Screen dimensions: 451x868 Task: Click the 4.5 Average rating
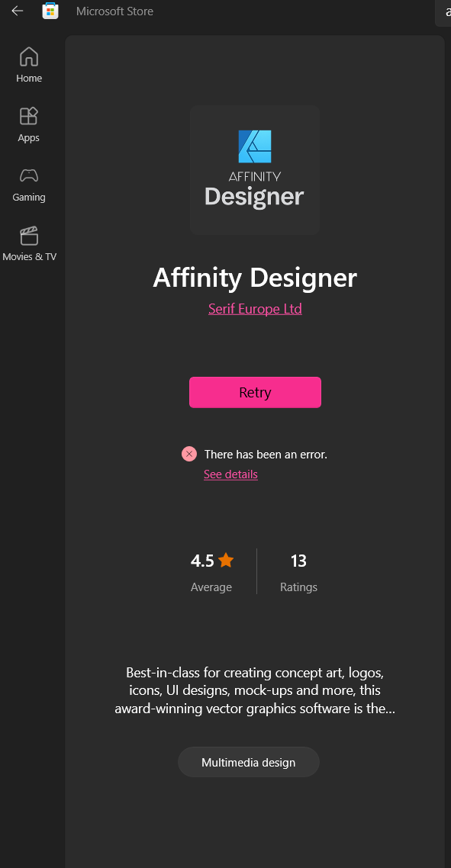click(x=211, y=571)
